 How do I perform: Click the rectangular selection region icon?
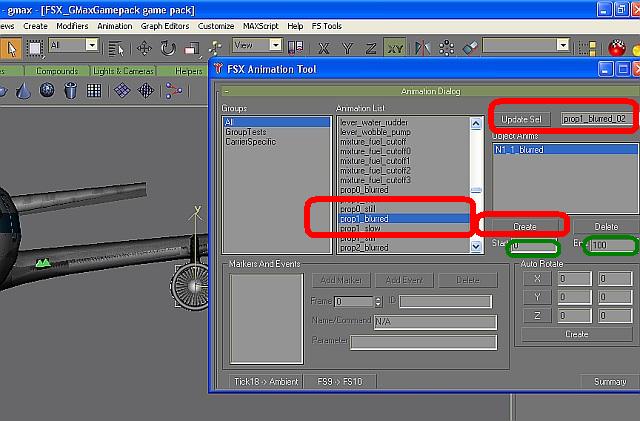34,46
